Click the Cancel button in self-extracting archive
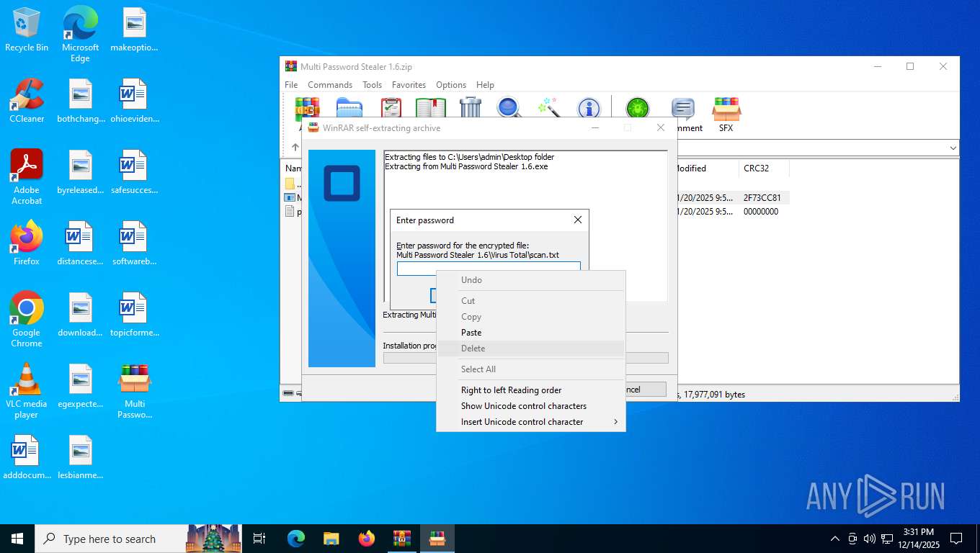 pos(644,390)
